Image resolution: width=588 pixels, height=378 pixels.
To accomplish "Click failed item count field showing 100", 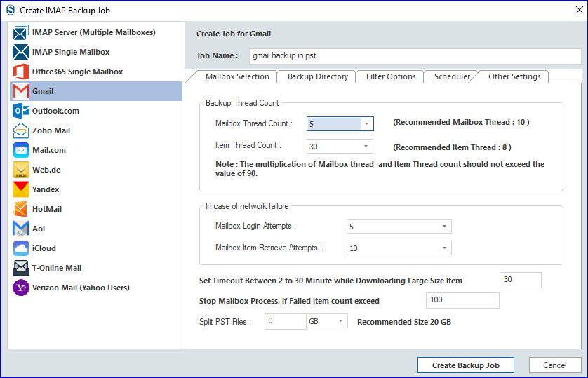I will pos(462,300).
